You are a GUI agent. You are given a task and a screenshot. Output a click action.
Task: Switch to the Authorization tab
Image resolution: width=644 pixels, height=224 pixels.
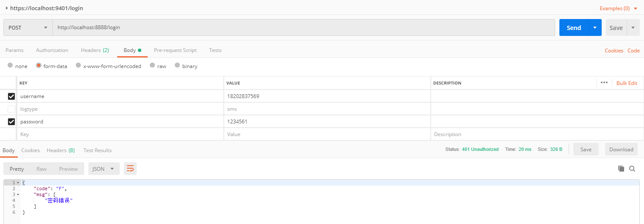(52, 50)
